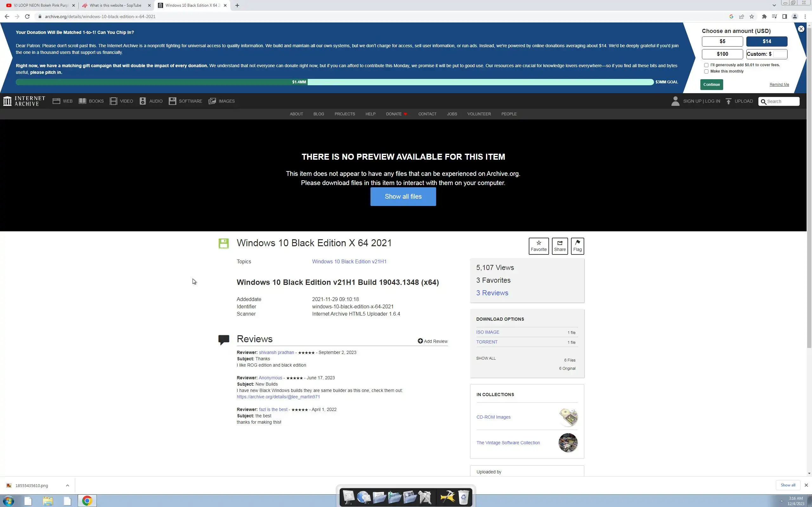Viewport: 812px width, 507px height.
Task: Reload page with refresh icon
Action: (x=27, y=16)
